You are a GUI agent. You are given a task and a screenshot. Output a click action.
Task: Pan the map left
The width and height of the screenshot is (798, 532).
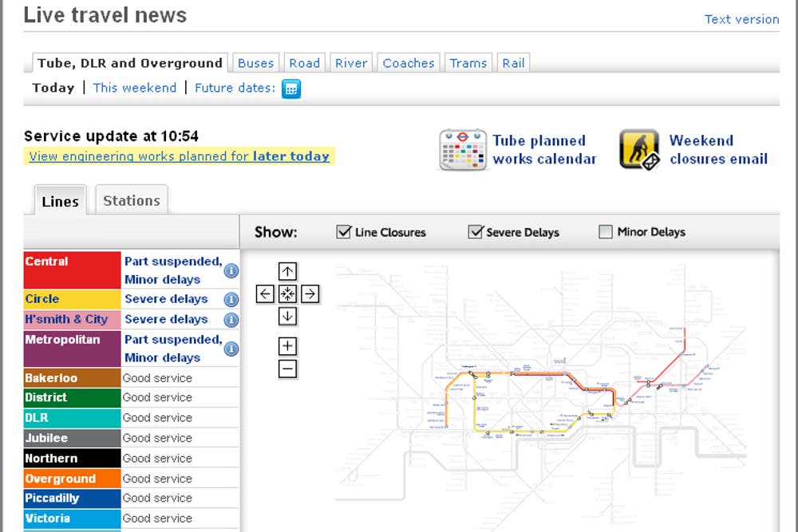tap(265, 294)
